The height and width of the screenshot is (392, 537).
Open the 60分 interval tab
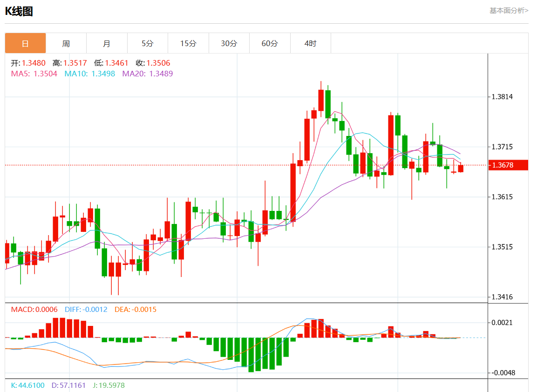(x=270, y=43)
